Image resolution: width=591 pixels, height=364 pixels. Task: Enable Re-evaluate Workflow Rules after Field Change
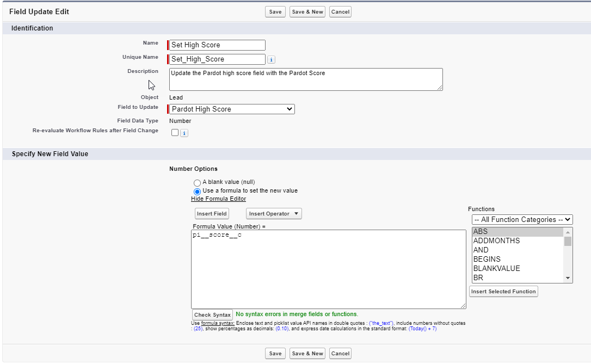point(175,132)
